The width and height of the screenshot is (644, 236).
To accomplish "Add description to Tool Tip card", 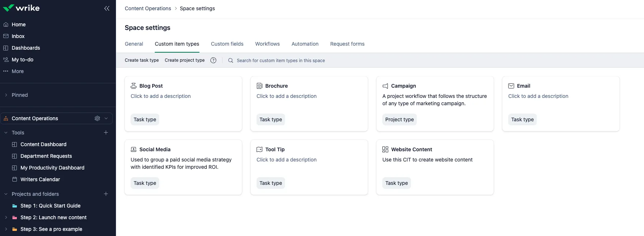I will [x=287, y=160].
